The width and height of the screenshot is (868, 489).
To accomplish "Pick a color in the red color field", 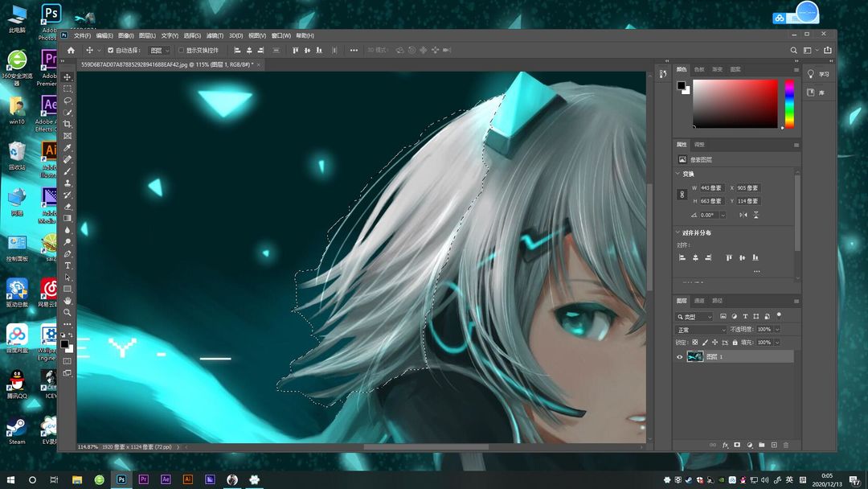I will pyautogui.click(x=735, y=104).
